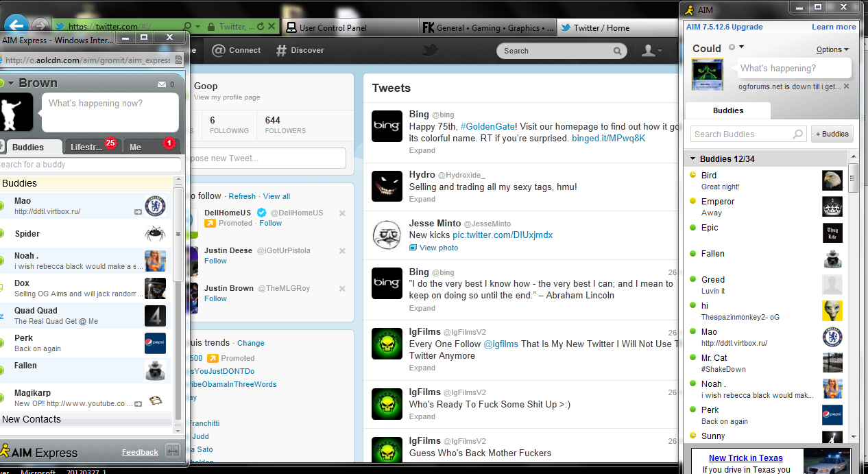The height and width of the screenshot is (474, 868).
Task: Dismiss DellHomeUS follow suggestion with X
Action: point(342,213)
